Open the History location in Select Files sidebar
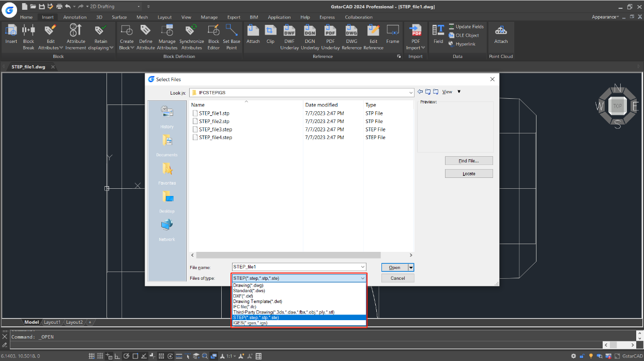Image resolution: width=644 pixels, height=361 pixels. [167, 117]
